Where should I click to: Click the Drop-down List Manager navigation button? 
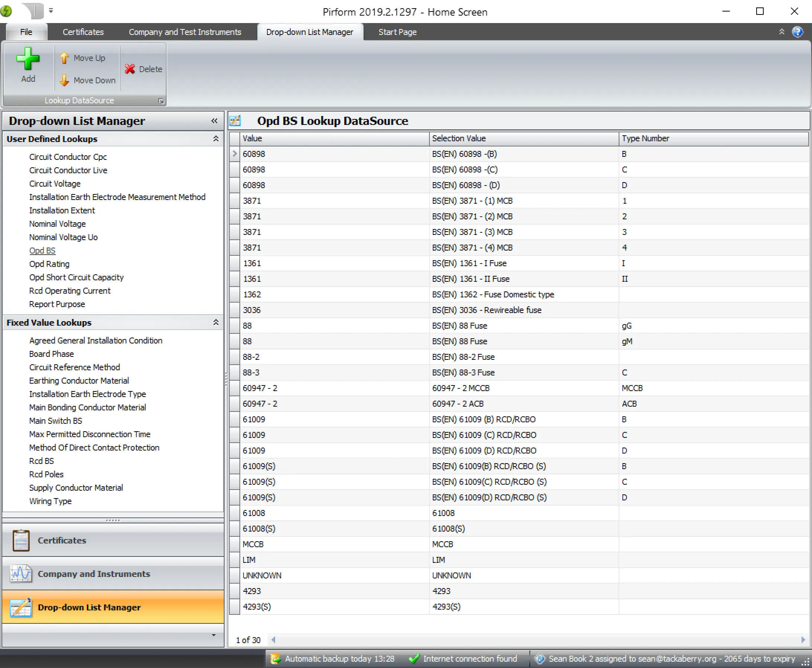coord(89,607)
